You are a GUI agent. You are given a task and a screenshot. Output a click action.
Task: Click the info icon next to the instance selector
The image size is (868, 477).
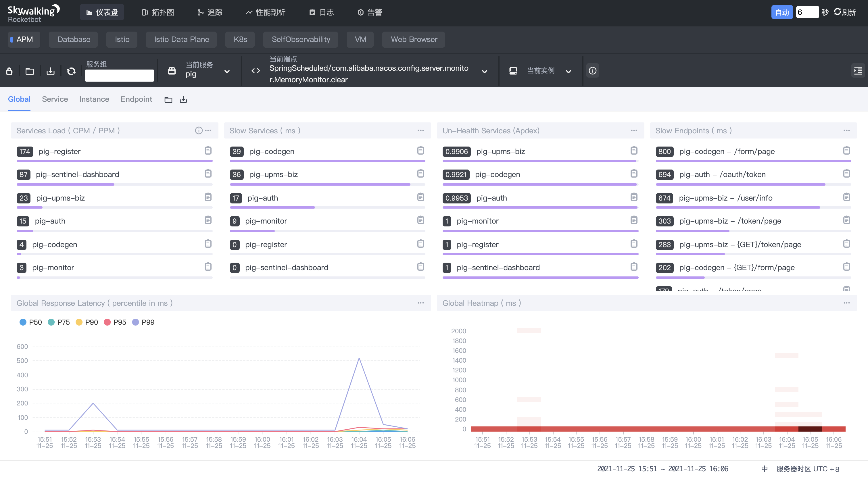tap(592, 71)
